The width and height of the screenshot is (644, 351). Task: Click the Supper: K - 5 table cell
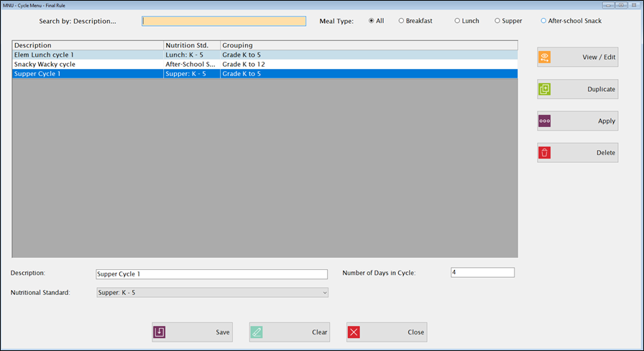pos(192,74)
